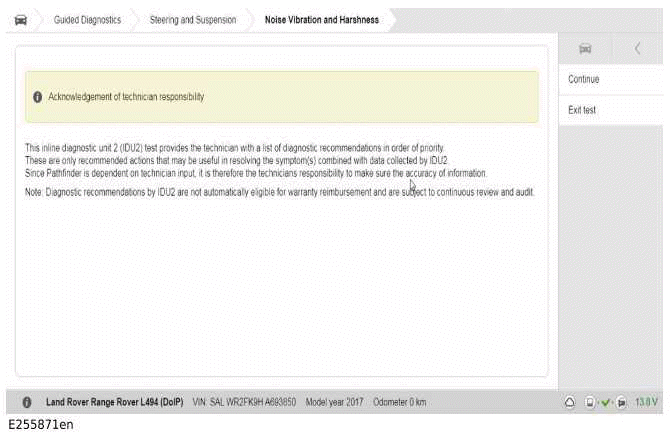Click the green checkmark connection status icon
672x442 pixels.
606,402
